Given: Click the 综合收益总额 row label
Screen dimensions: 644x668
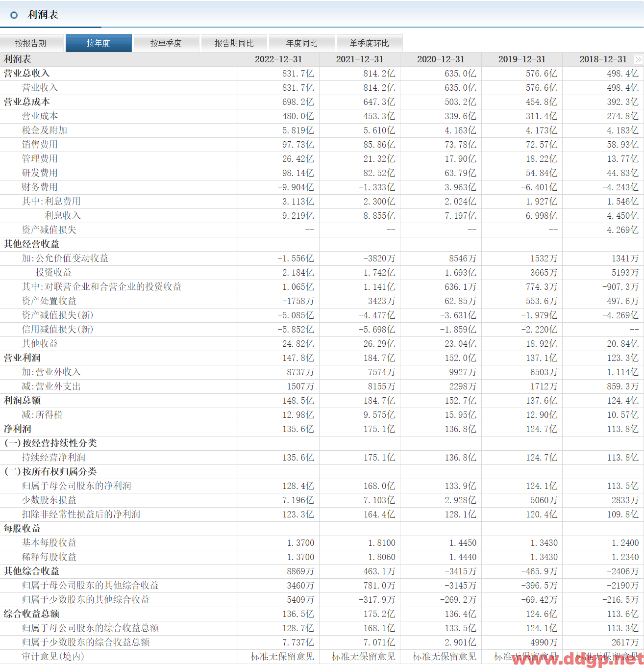Looking at the screenshot, I should pos(31,614).
